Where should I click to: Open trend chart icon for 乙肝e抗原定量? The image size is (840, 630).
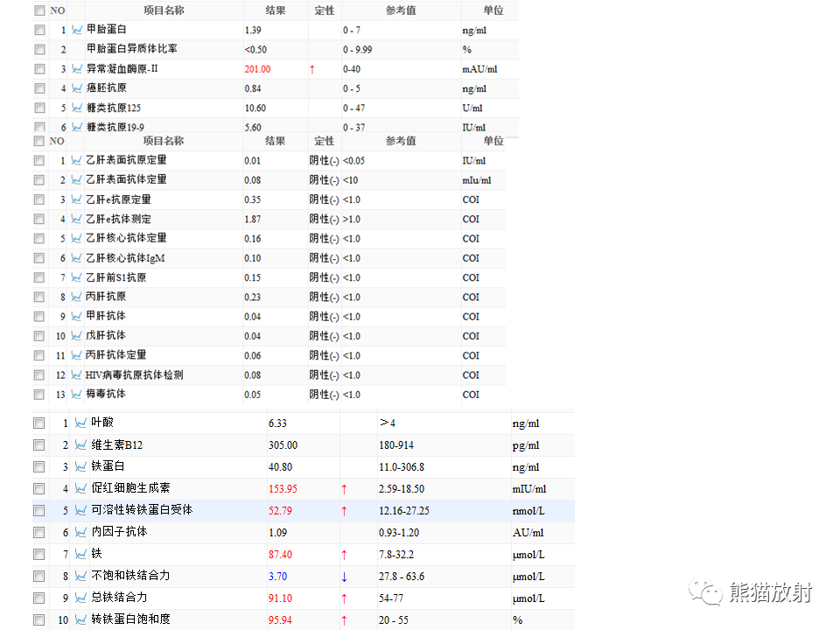coord(77,199)
